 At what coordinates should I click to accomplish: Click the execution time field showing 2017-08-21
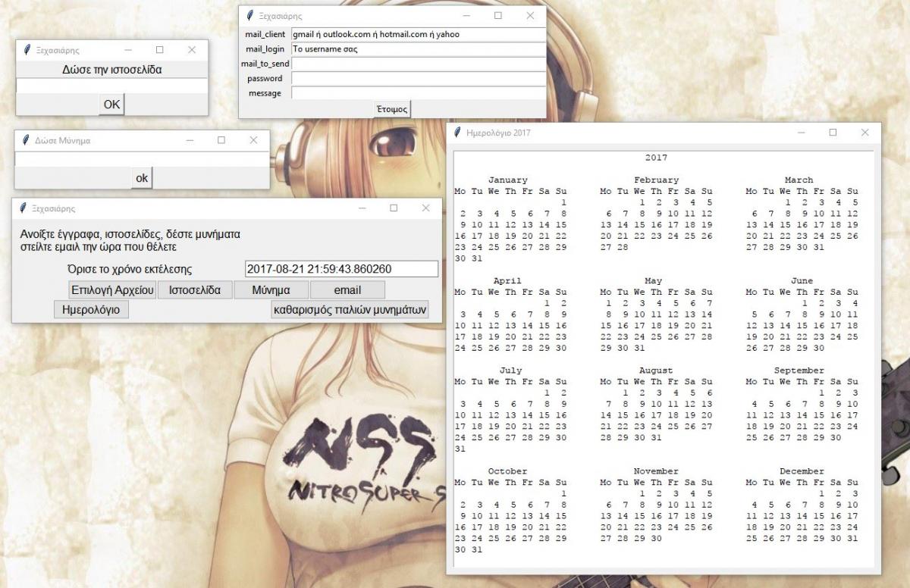(342, 269)
